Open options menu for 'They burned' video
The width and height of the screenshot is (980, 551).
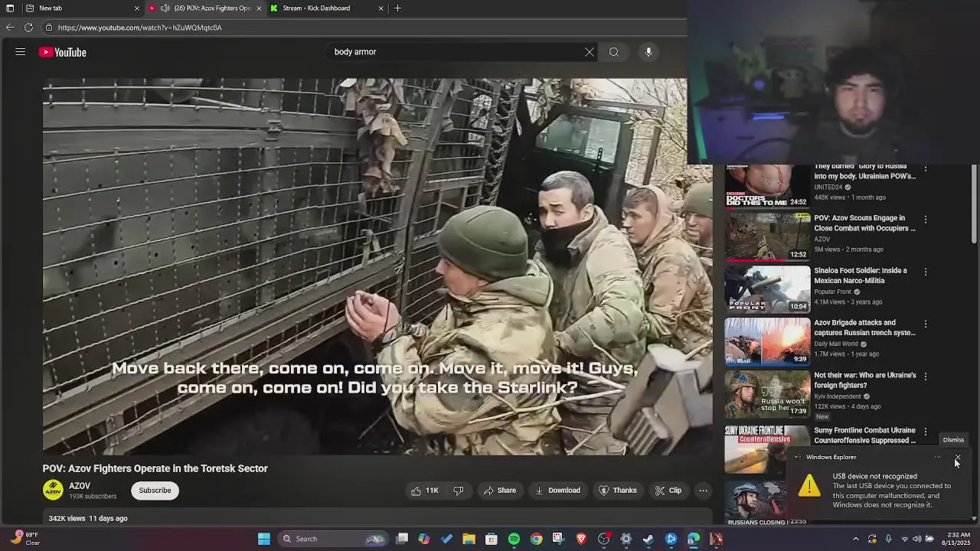click(x=926, y=168)
